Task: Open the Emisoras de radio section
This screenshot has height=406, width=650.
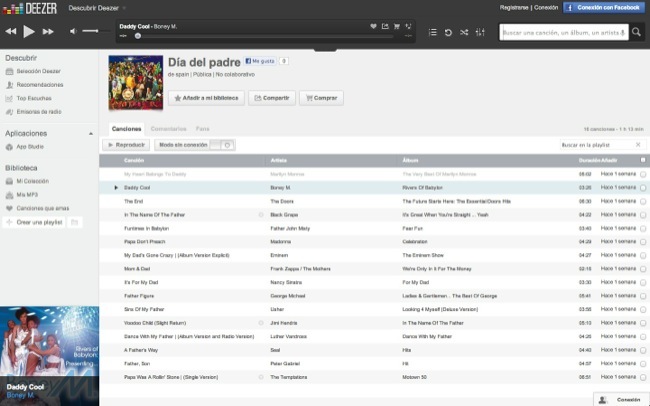Action: 39,109
